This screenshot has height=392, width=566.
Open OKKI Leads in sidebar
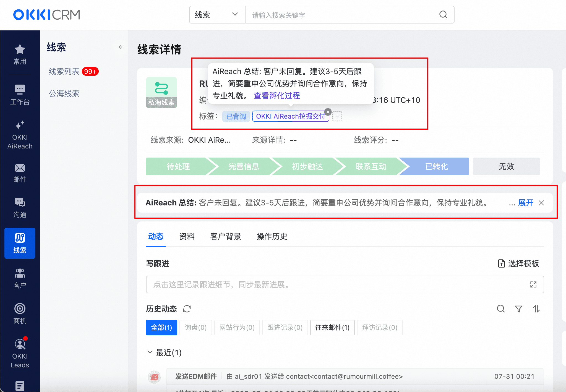(x=20, y=353)
